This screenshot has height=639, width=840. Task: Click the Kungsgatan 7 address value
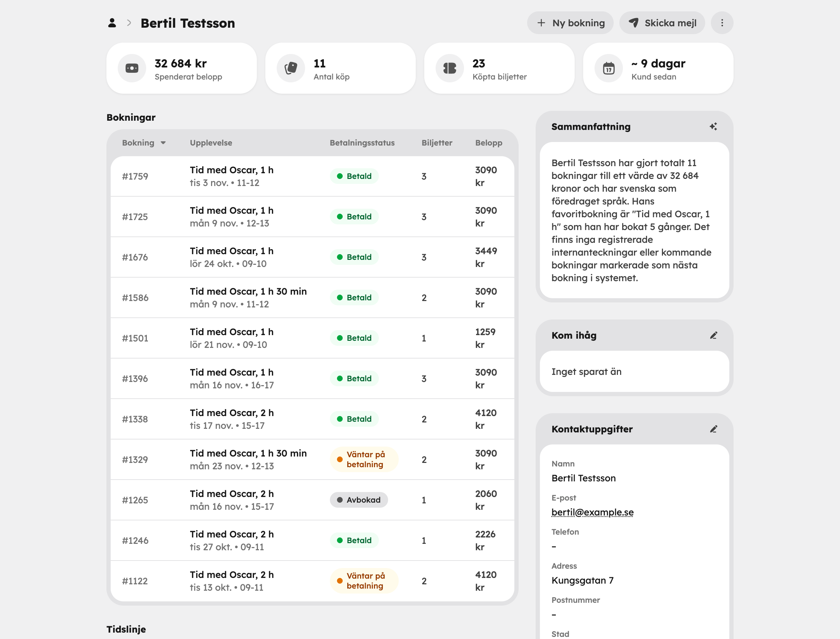point(582,580)
